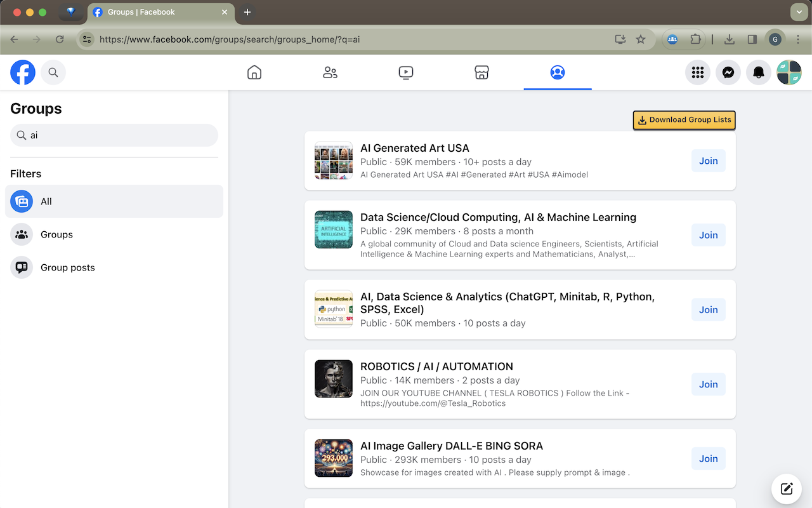Click the browser forward arrow
Viewport: 812px width, 508px height.
click(37, 39)
